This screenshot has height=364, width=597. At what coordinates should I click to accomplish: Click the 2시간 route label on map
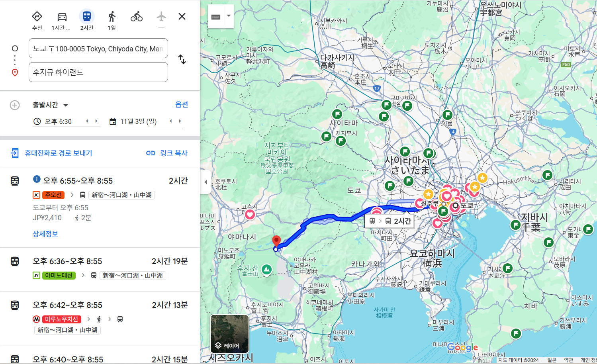pyautogui.click(x=390, y=221)
